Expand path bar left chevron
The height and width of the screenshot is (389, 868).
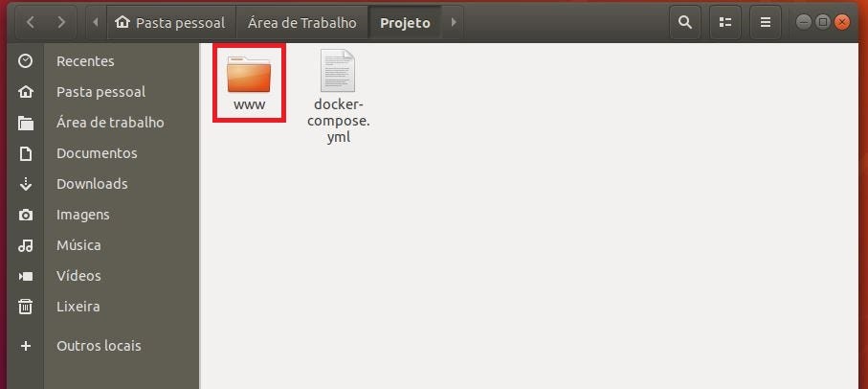(97, 22)
